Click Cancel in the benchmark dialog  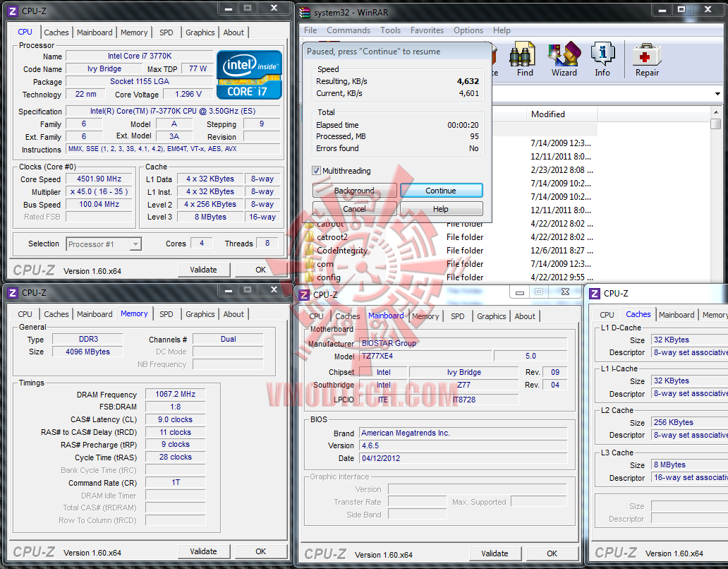click(x=354, y=209)
